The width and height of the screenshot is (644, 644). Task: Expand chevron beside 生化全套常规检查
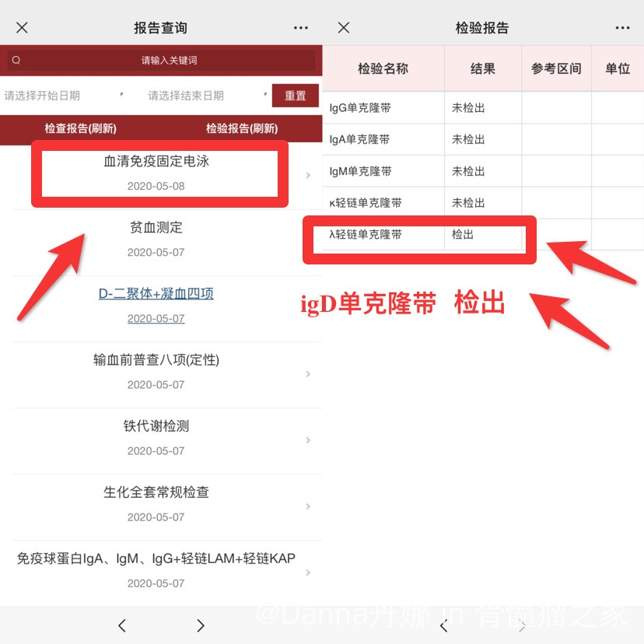pos(308,506)
